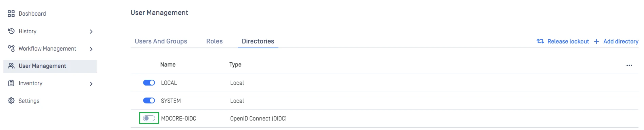Expand the Workflow Management chevron
Image resolution: width=644 pixels, height=130 pixels.
click(x=91, y=49)
